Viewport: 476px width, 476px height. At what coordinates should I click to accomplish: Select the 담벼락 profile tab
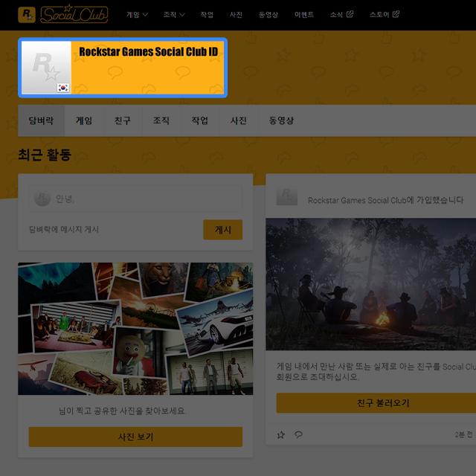42,120
